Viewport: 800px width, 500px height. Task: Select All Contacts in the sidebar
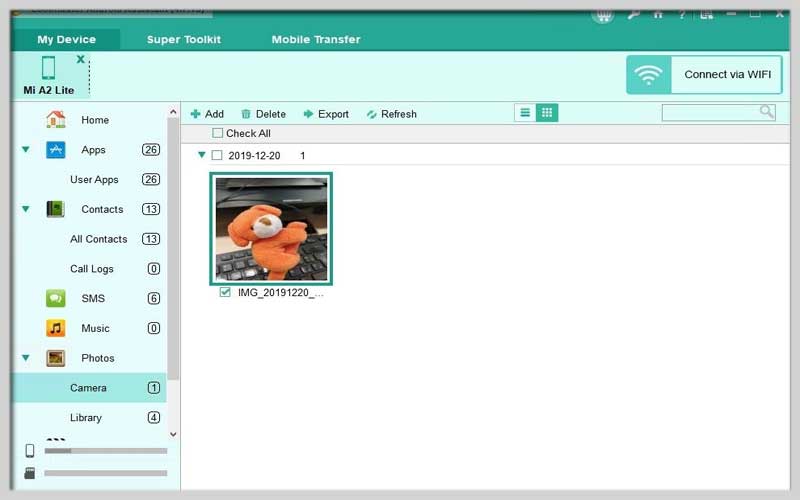[x=98, y=239]
